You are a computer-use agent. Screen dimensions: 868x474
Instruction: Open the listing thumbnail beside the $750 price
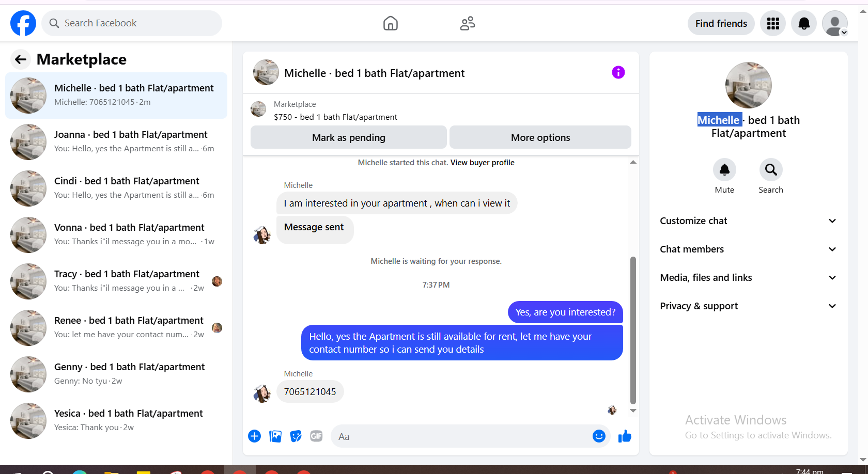258,109
